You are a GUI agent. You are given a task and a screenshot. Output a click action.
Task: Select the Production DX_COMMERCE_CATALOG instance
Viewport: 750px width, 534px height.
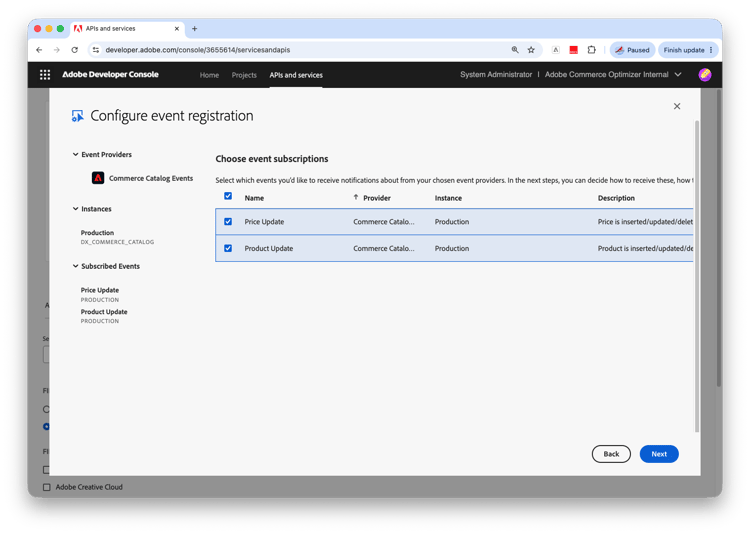coord(117,237)
